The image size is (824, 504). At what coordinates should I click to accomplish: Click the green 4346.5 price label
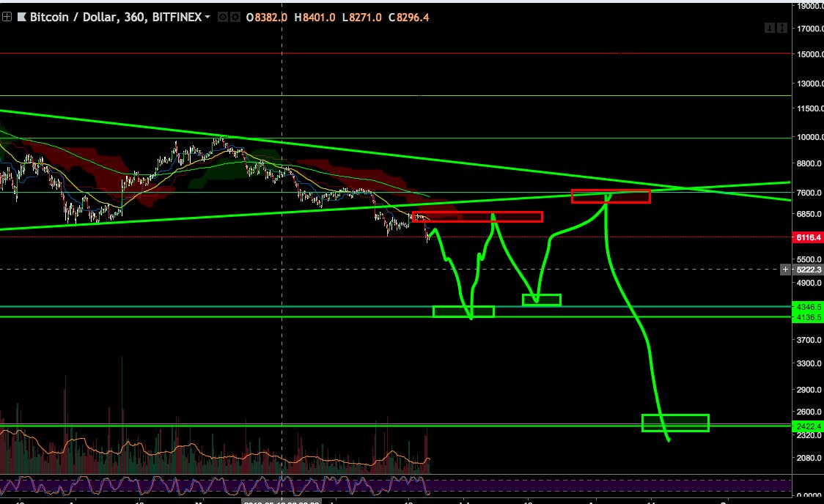point(808,307)
